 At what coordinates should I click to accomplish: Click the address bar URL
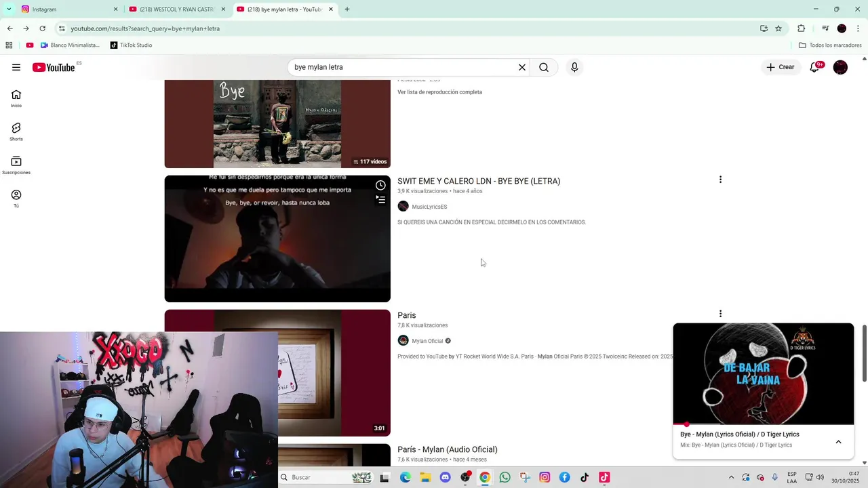145,28
